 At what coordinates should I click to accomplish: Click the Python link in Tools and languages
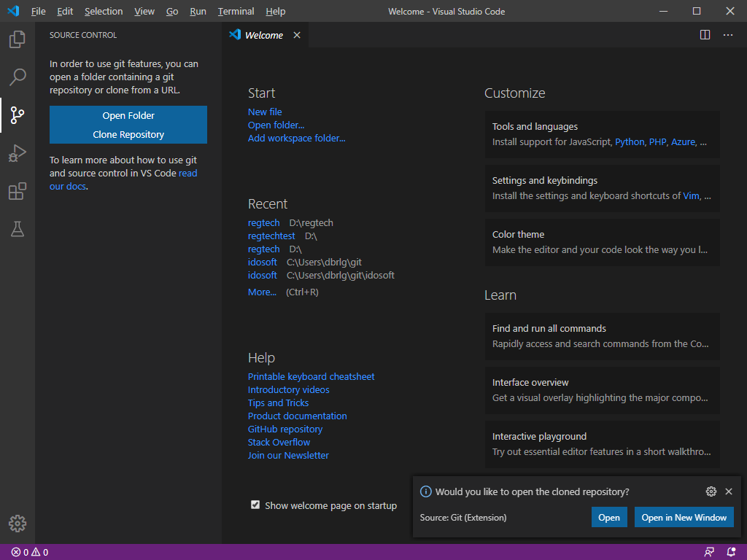[x=630, y=142]
